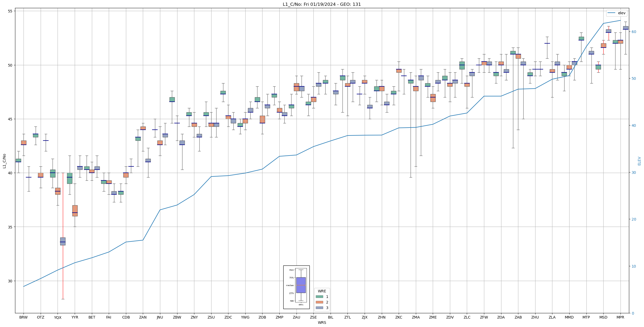Screen dimensions: 644x327
Task: Click the boxplot explanation inset diagram
Action: 296,287
